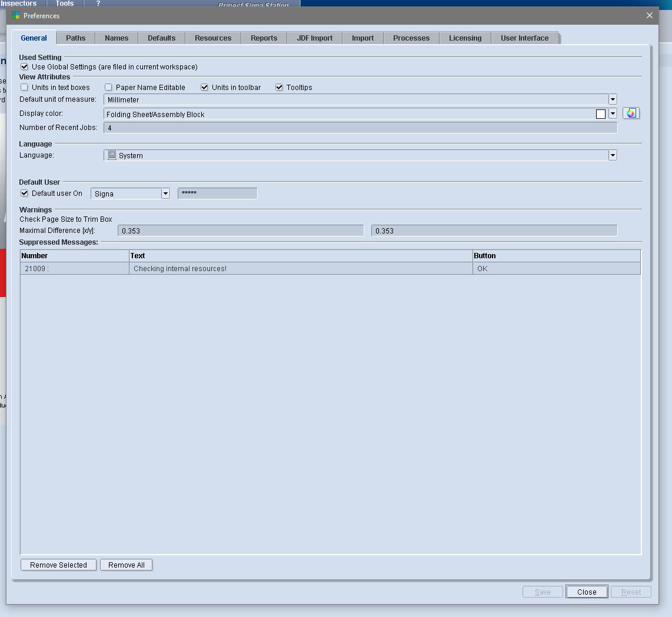Open Default unit of measure dropdown
672x617 pixels.
pyautogui.click(x=613, y=99)
